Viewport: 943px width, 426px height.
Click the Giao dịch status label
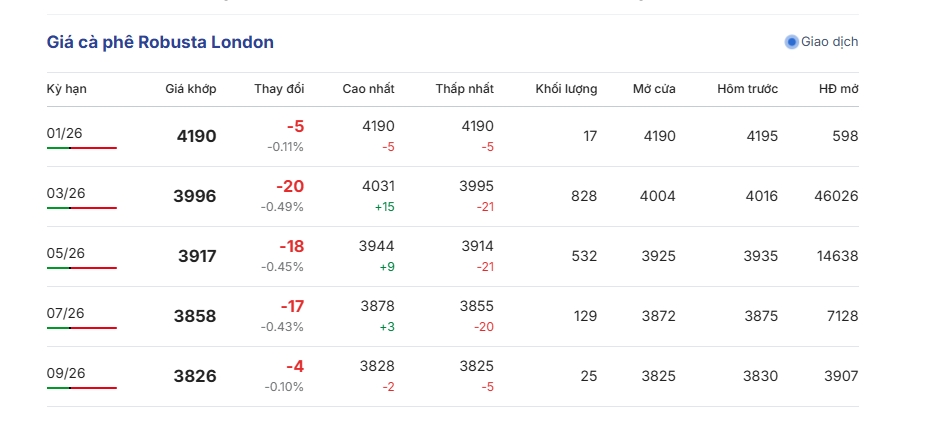point(829,42)
